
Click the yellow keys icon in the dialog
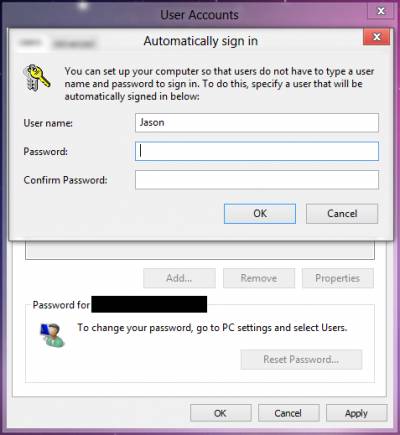[x=36, y=77]
